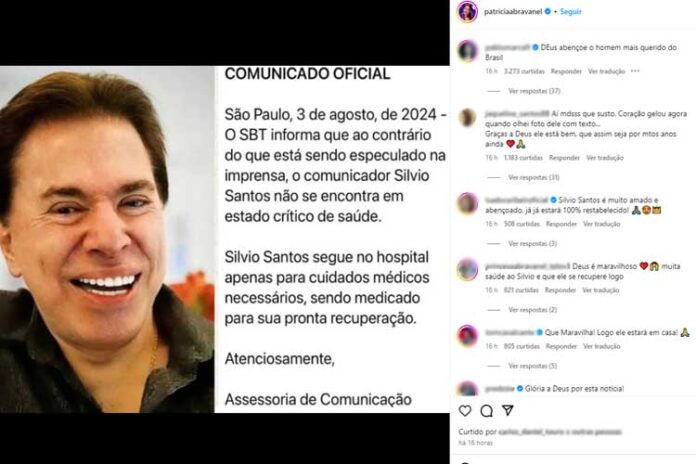Expand Ver respostas (2) replies

(532, 309)
